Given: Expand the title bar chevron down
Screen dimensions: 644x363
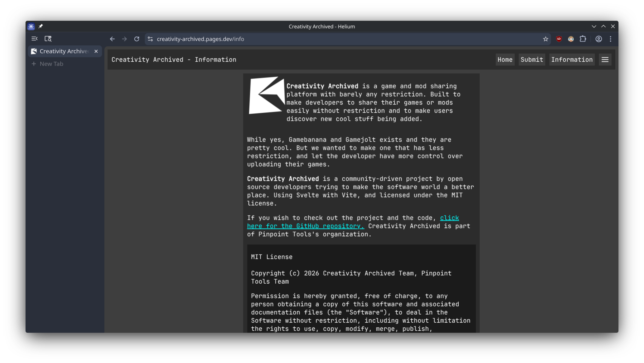Looking at the screenshot, I should [594, 26].
